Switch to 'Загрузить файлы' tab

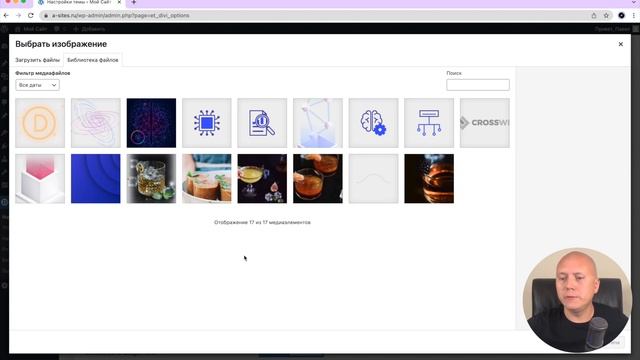pyautogui.click(x=37, y=60)
